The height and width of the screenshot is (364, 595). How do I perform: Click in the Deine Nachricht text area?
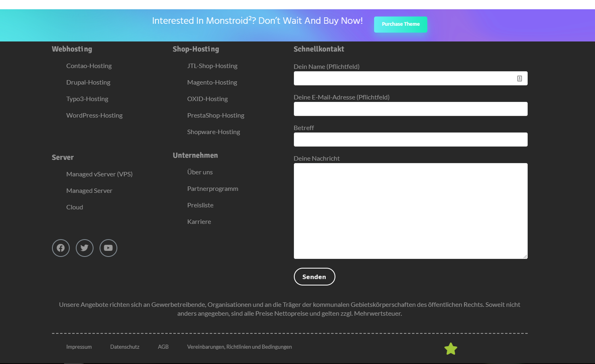pos(410,211)
